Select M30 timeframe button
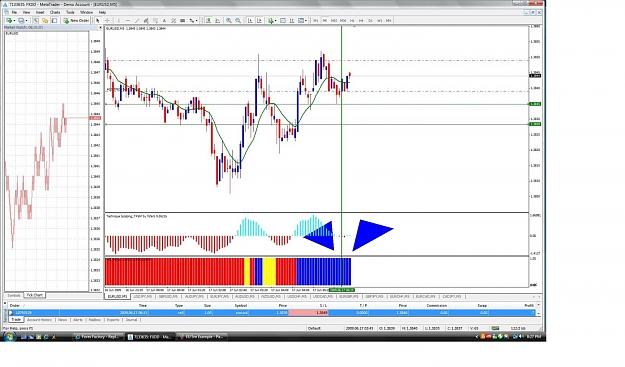625x367 pixels. 343,20
